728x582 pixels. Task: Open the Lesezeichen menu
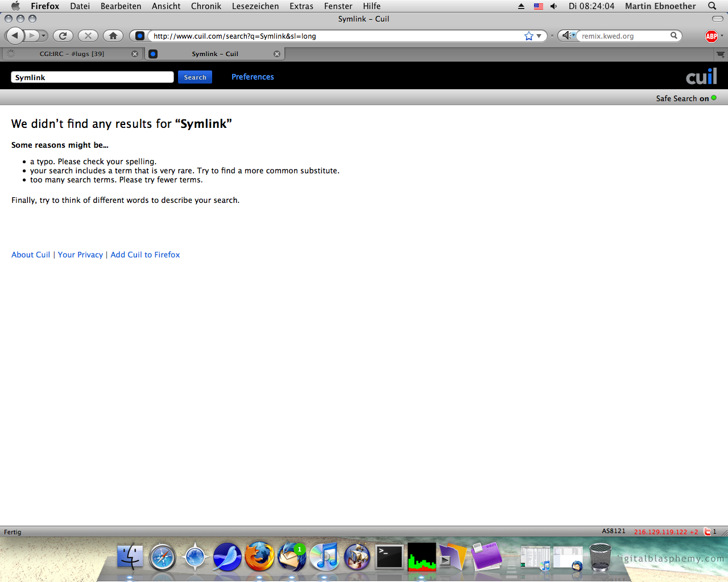pyautogui.click(x=255, y=6)
